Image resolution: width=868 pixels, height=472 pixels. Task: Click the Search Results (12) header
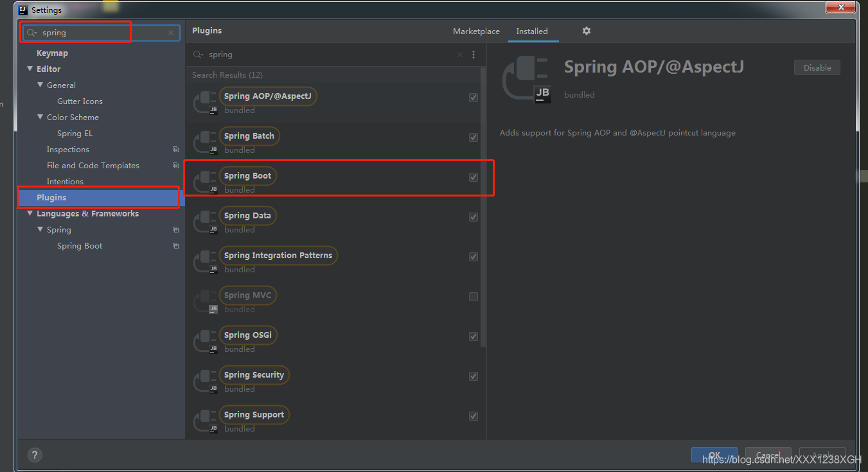click(x=227, y=75)
